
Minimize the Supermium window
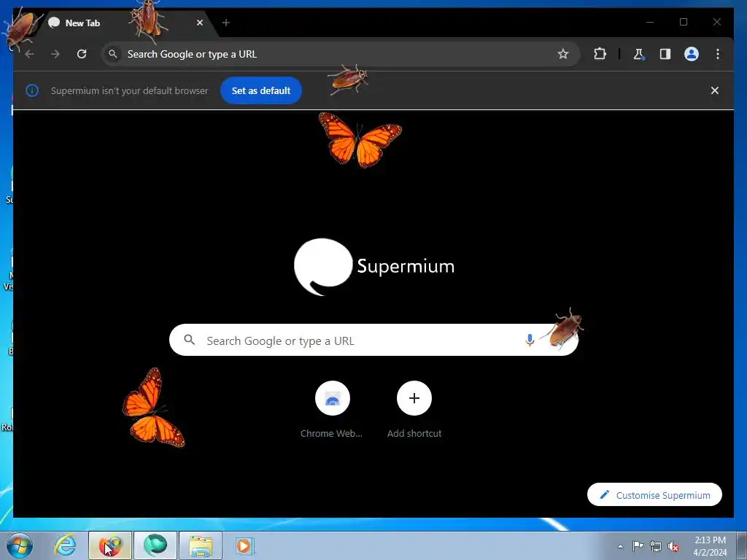(x=650, y=22)
